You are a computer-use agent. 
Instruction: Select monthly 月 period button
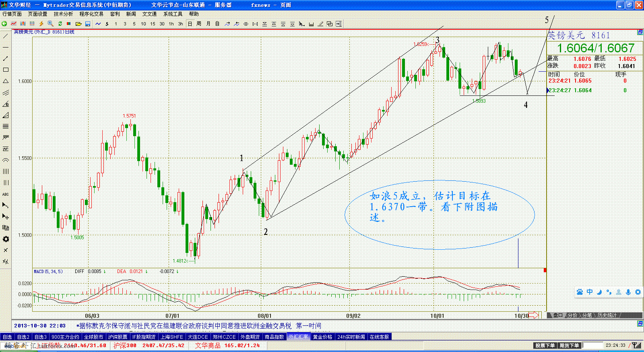coord(208,24)
